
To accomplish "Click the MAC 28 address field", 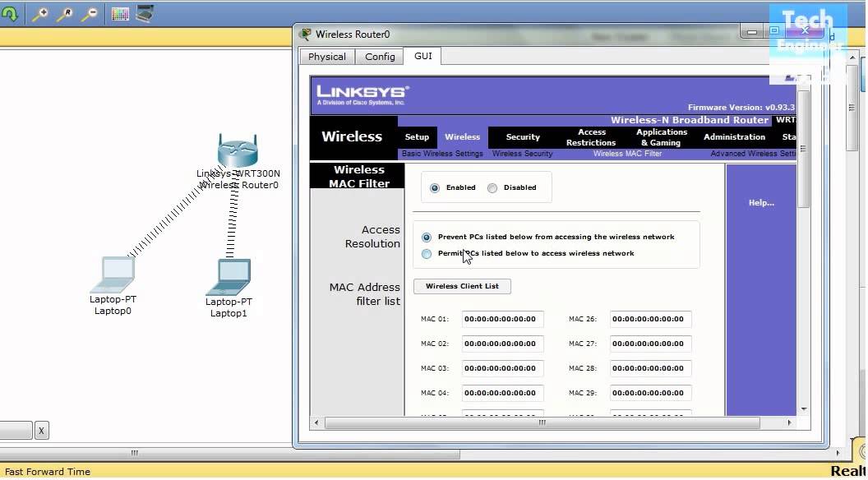I will 650,368.
